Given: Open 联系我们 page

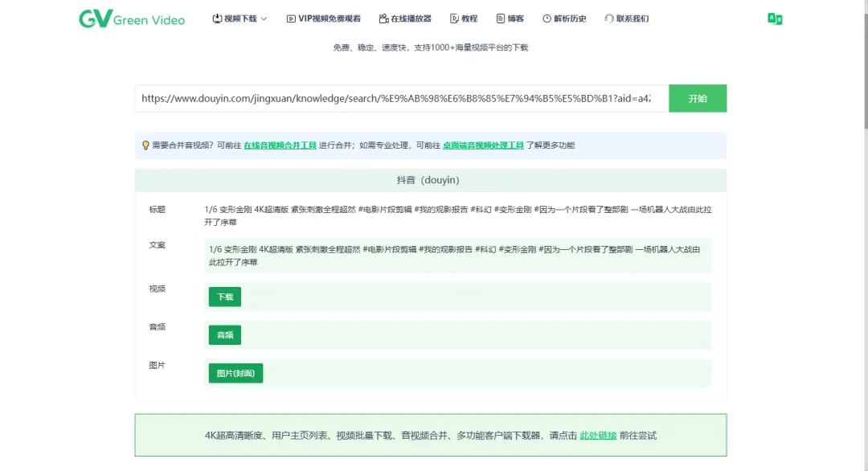Looking at the screenshot, I should click(x=627, y=18).
